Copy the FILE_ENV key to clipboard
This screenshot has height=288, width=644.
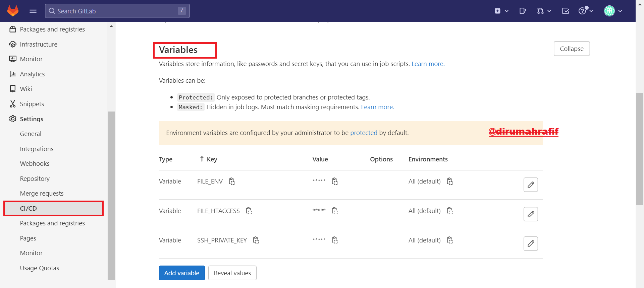(232, 181)
